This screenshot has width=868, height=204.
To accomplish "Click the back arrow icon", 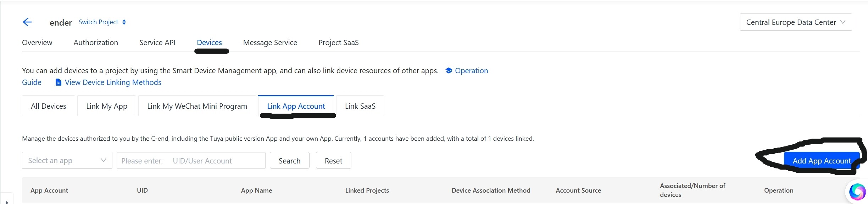I will click(x=27, y=22).
